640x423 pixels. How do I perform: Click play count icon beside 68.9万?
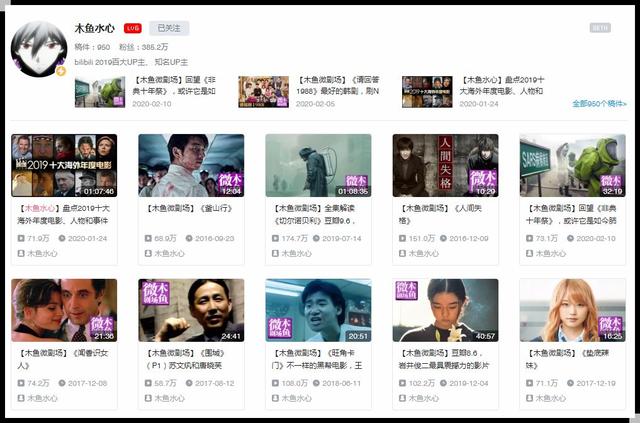point(148,238)
